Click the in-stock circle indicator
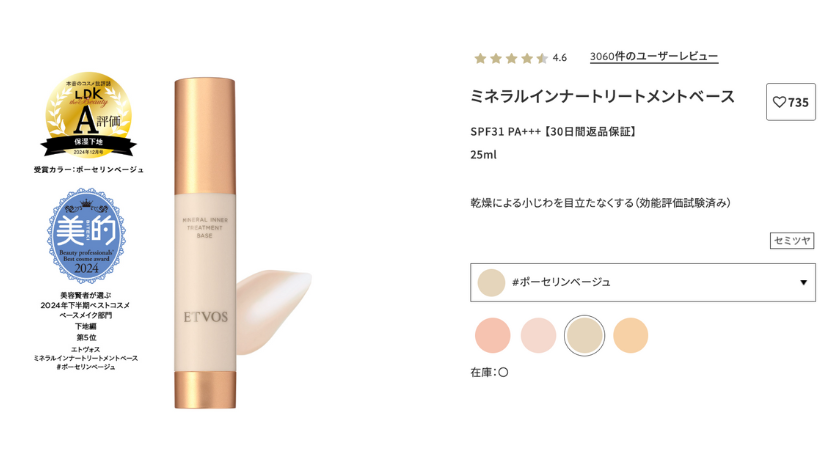Screen dimensions: 840x450 503,372
